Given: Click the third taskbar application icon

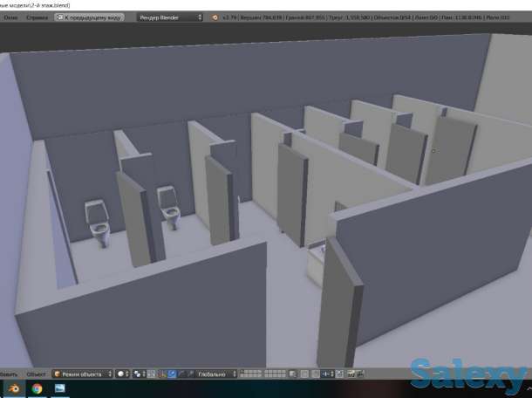Looking at the screenshot, I should 61,389.
